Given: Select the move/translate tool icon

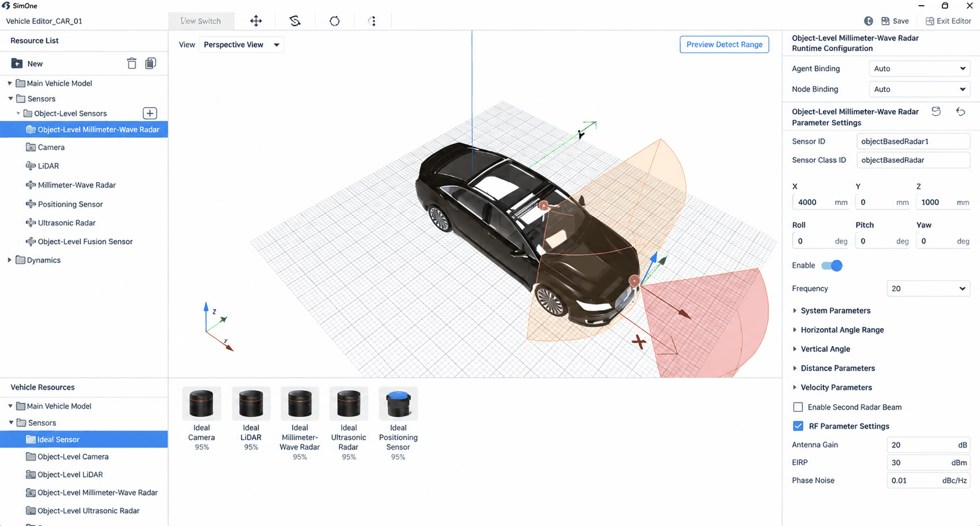Looking at the screenshot, I should [x=256, y=21].
